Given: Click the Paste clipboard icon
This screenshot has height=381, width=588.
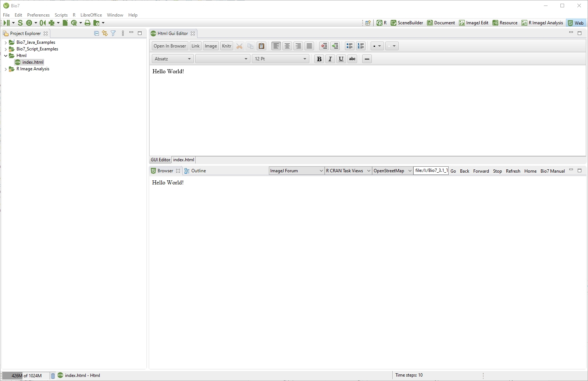Looking at the screenshot, I should 261,46.
